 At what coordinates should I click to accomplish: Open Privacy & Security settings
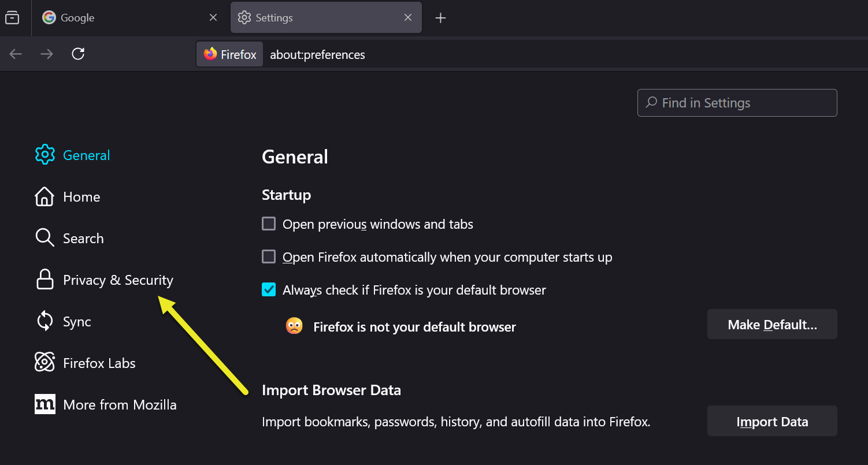(118, 280)
